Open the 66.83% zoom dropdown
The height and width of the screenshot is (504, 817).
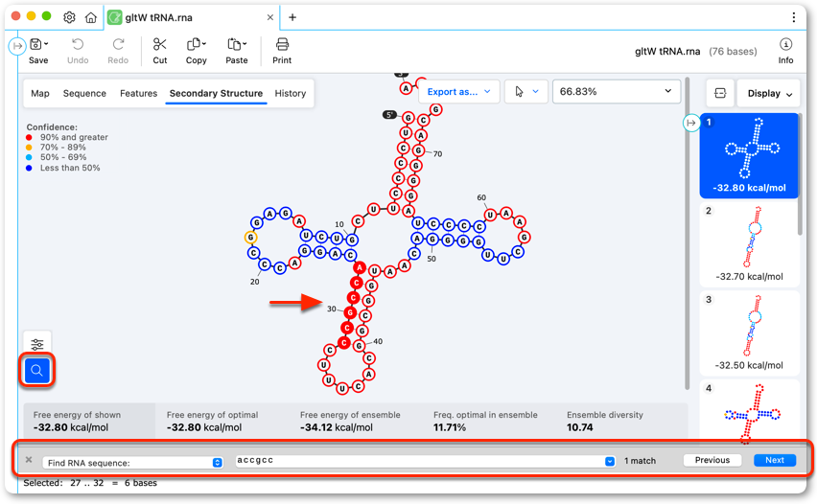tap(617, 92)
